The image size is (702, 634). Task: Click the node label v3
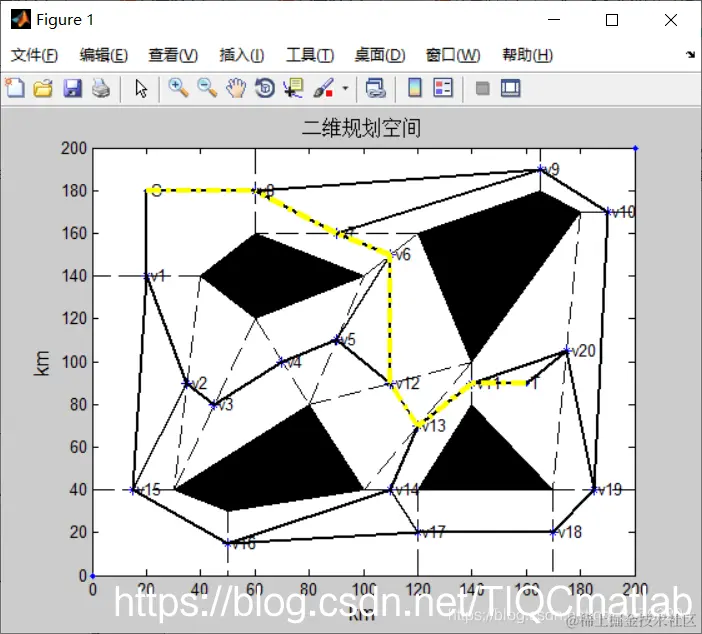pos(225,405)
